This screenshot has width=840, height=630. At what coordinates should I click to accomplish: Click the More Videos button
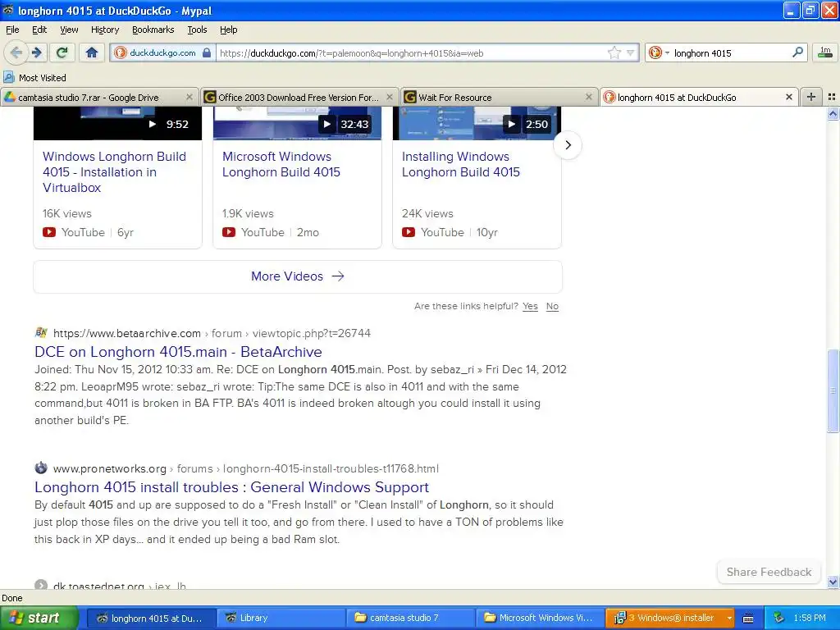pyautogui.click(x=298, y=276)
